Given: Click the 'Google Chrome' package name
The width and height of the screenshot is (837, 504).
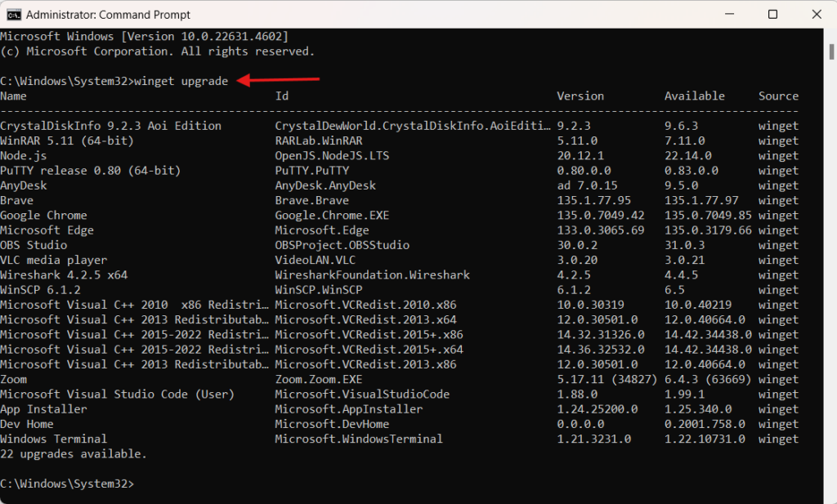Looking at the screenshot, I should [44, 216].
